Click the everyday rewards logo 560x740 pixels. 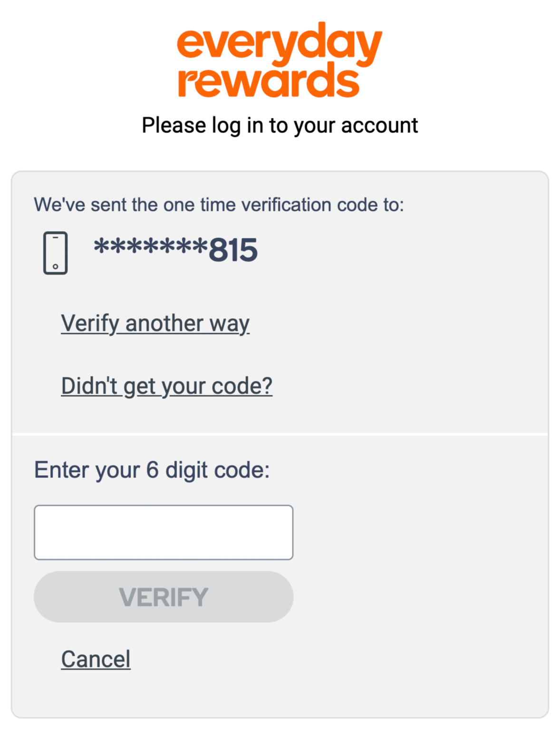pos(280,60)
